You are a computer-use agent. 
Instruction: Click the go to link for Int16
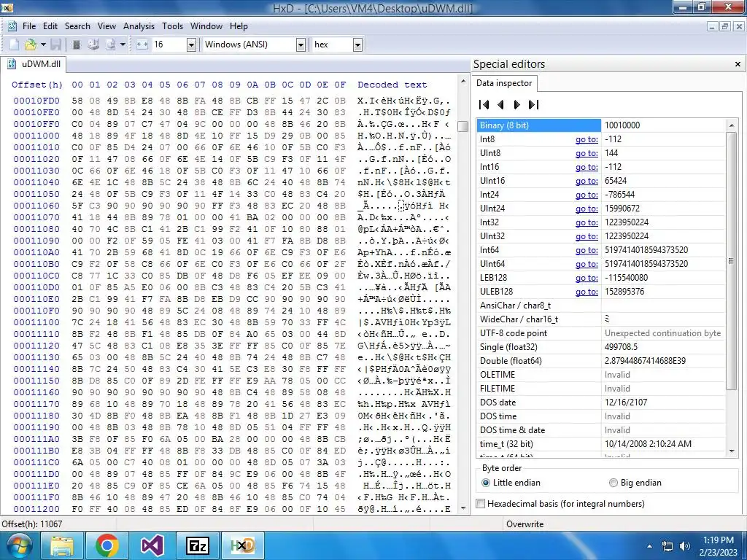[x=587, y=167]
